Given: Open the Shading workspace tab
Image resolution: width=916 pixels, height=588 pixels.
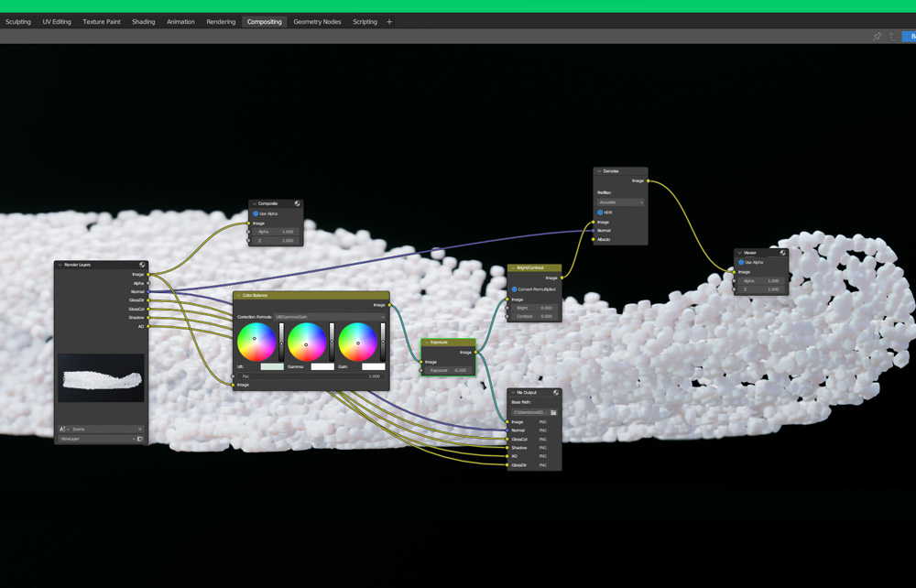Looking at the screenshot, I should click(x=143, y=22).
